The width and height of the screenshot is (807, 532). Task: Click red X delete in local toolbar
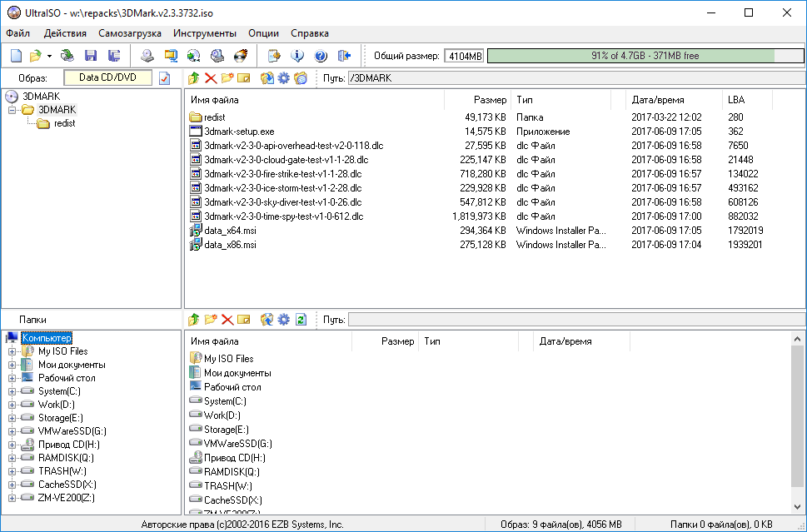227,320
